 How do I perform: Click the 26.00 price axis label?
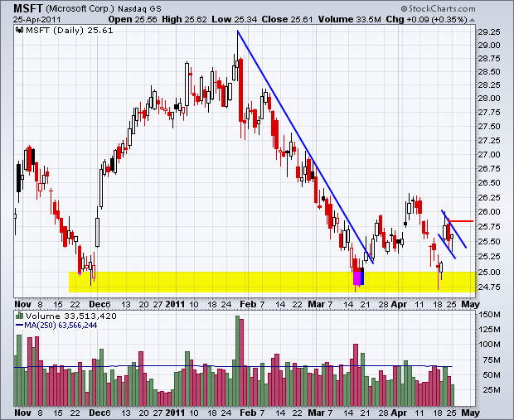pyautogui.click(x=489, y=211)
